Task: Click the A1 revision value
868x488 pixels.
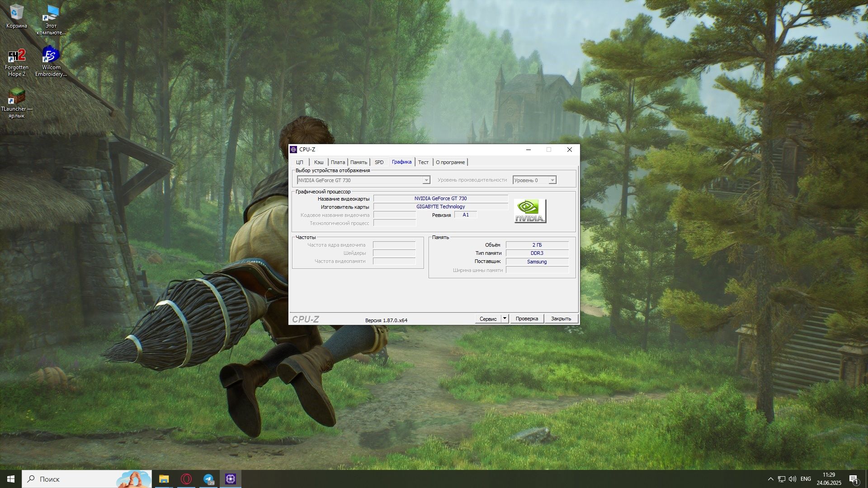Action: [x=466, y=215]
